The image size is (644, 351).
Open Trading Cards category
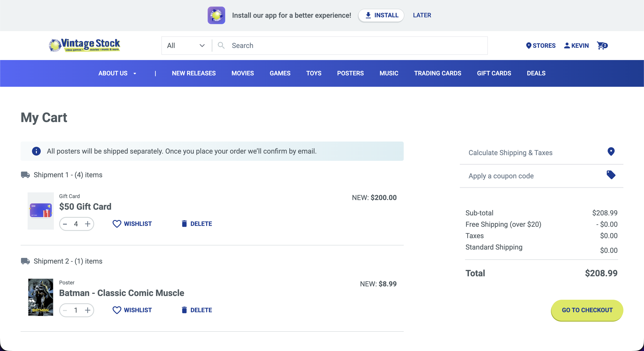[x=437, y=73]
